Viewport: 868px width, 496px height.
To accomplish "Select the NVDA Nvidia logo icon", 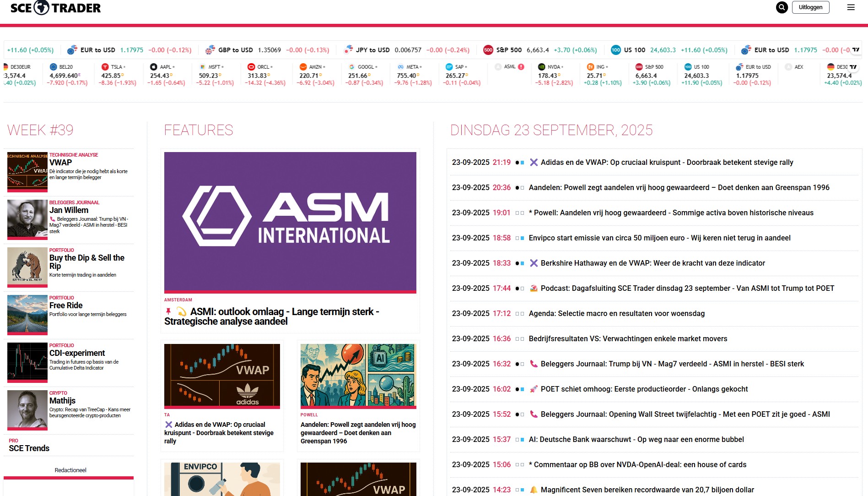I will [542, 67].
